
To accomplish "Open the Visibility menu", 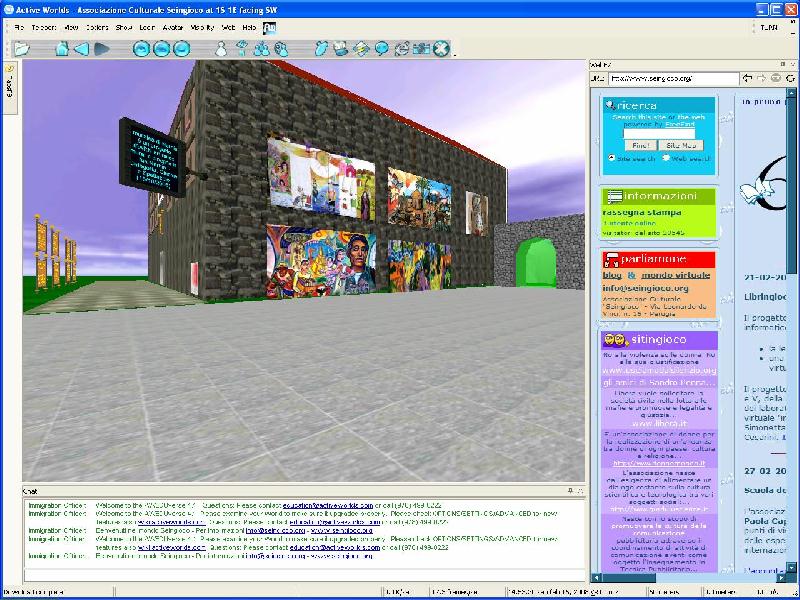I will click(x=202, y=28).
